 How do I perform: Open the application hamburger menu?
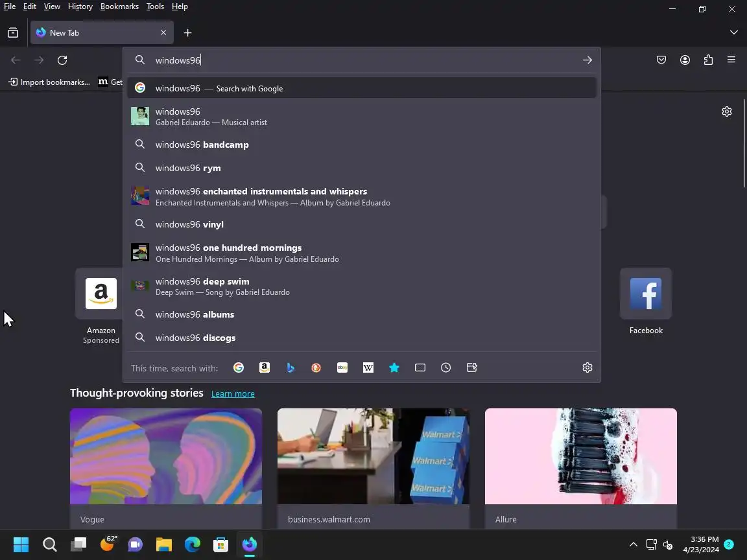[731, 60]
